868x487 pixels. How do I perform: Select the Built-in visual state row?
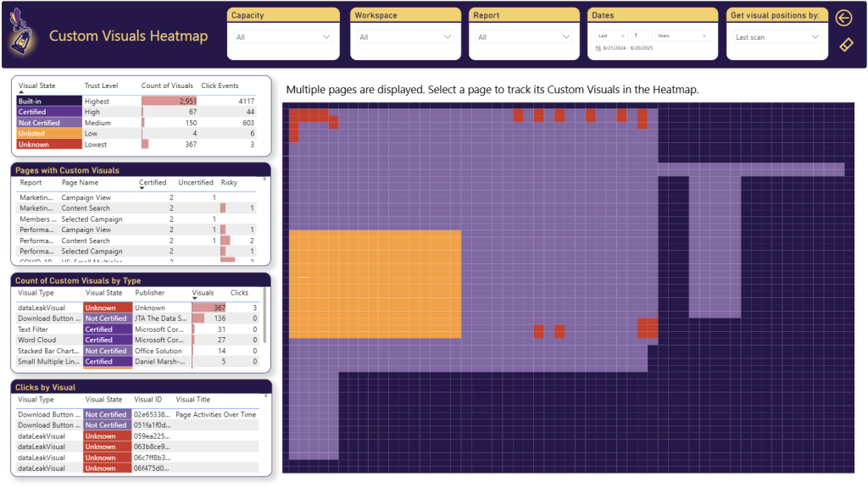pos(48,101)
